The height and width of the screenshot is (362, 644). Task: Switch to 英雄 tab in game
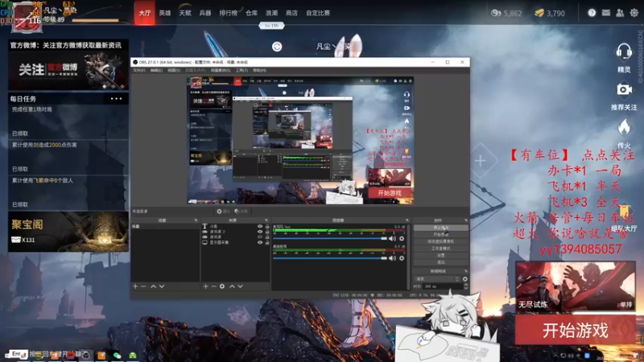[x=165, y=13]
